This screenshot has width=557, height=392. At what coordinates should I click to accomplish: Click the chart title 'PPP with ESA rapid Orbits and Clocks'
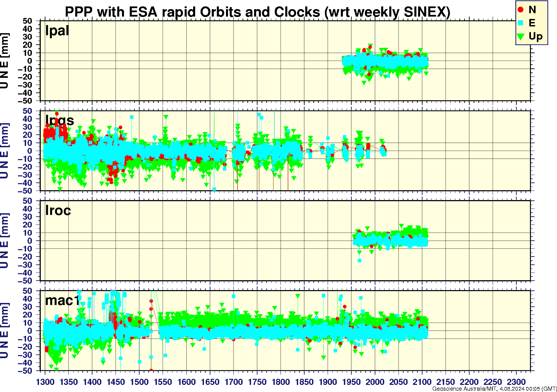coord(192,12)
